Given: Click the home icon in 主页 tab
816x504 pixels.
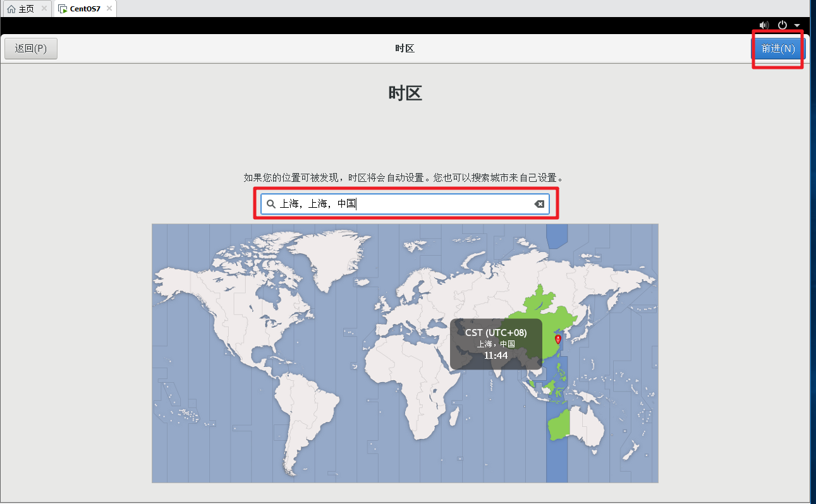Looking at the screenshot, I should 11,9.
